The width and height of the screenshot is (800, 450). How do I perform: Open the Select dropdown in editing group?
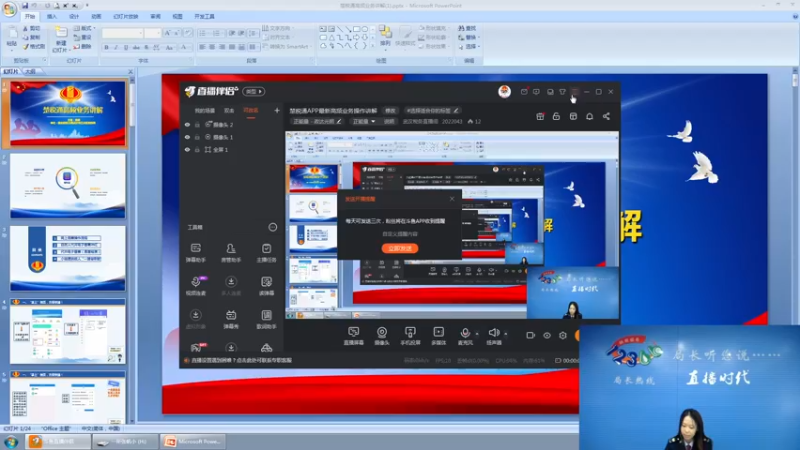pyautogui.click(x=469, y=46)
